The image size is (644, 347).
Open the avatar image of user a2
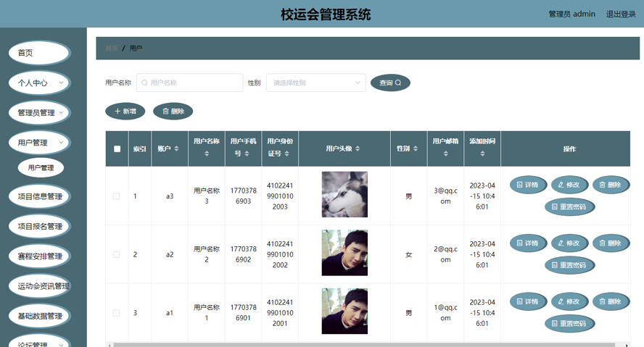[x=344, y=253]
